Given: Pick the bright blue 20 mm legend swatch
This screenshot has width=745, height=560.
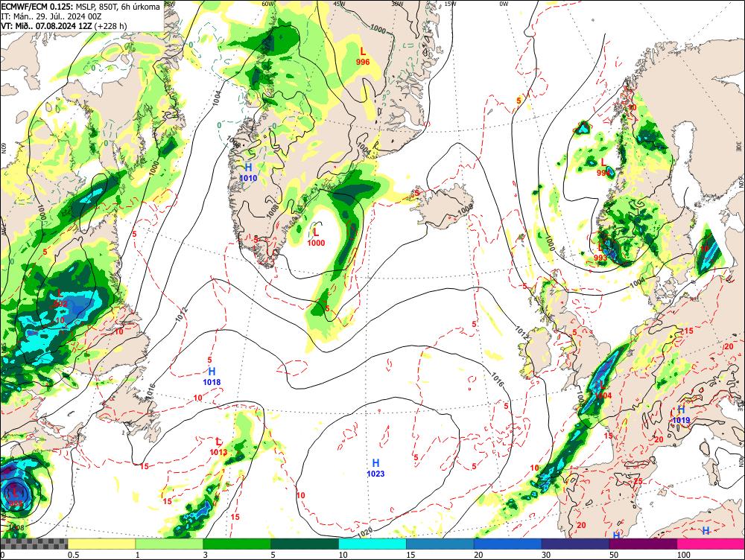Looking at the screenshot, I should click(508, 544).
